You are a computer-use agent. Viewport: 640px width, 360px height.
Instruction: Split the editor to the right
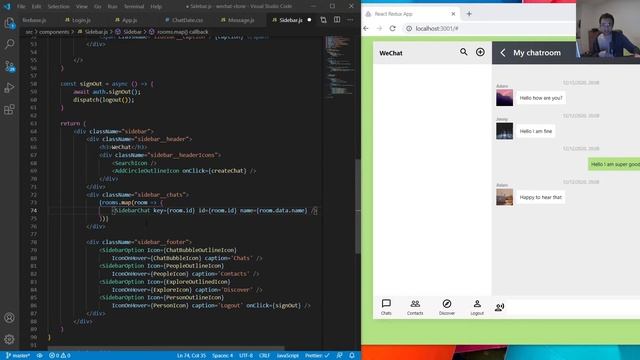pos(337,20)
